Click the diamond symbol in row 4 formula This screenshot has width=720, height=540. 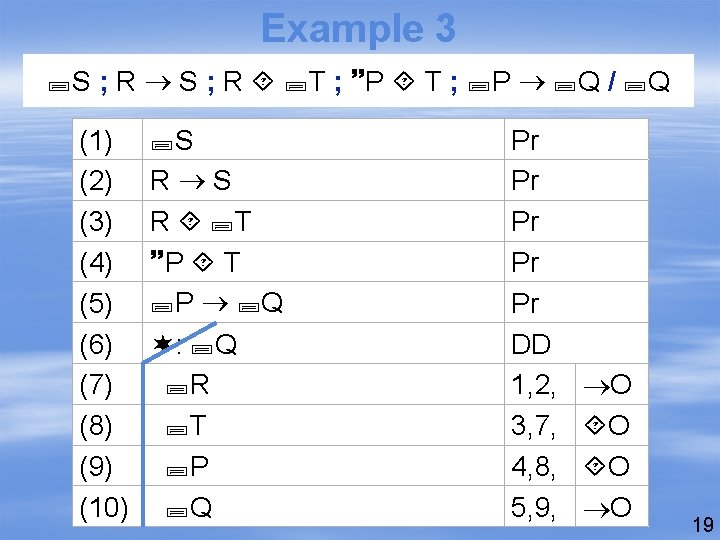pos(202,263)
